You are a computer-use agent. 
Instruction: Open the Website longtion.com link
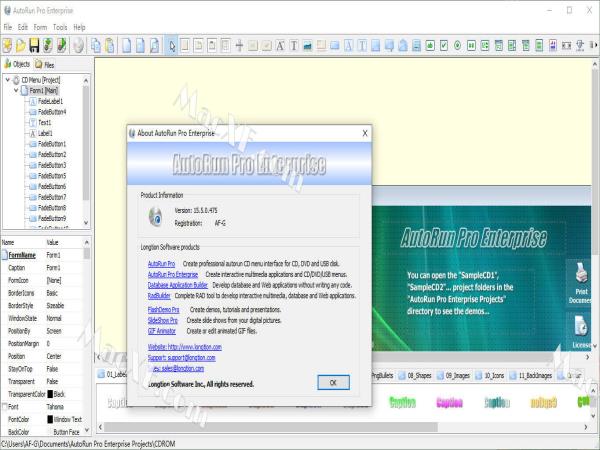pyautogui.click(x=184, y=347)
